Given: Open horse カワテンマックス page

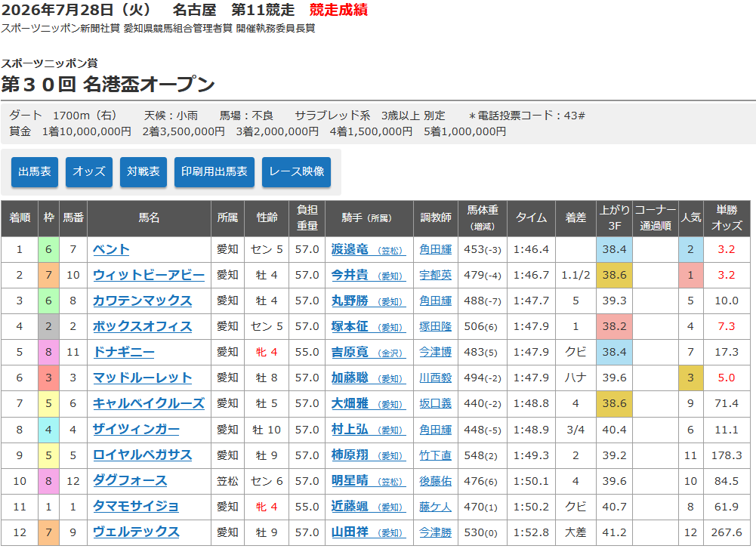Looking at the screenshot, I should pos(142,301).
